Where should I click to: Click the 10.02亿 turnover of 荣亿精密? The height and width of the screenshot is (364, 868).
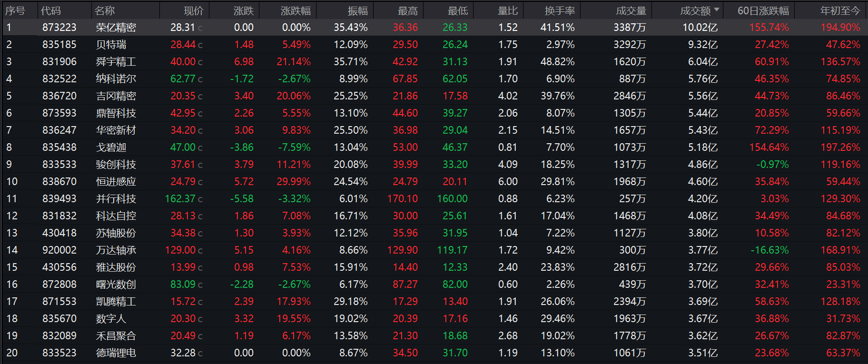[700, 28]
